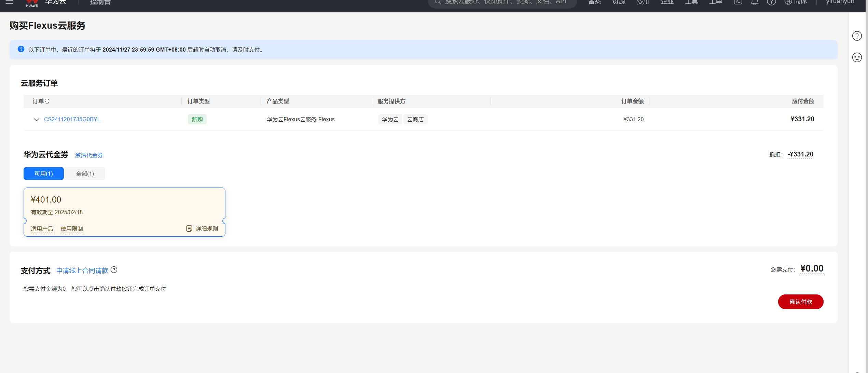Open the CloudShell terminal icon
The image size is (868, 373).
click(738, 2)
